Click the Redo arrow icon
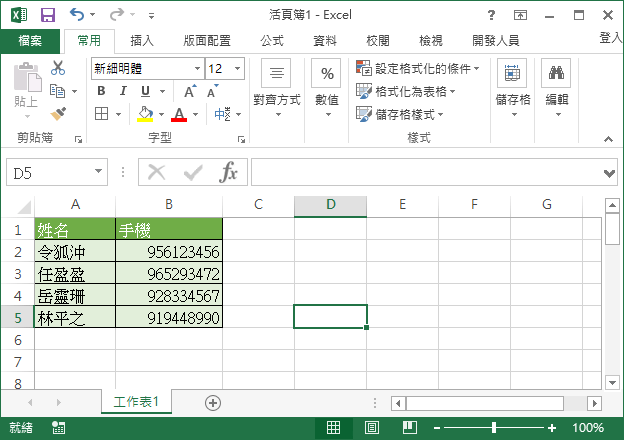This screenshot has height=440, width=624. (117, 15)
